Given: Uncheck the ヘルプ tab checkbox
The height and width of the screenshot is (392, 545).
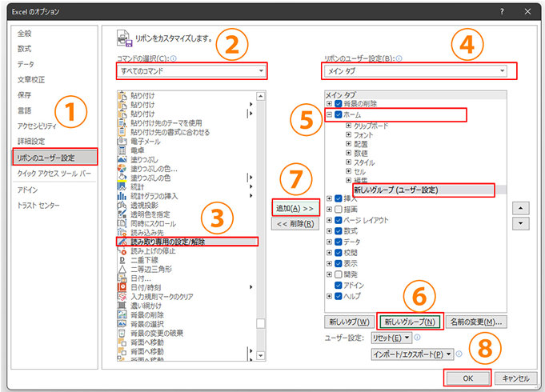Looking at the screenshot, I should 339,296.
